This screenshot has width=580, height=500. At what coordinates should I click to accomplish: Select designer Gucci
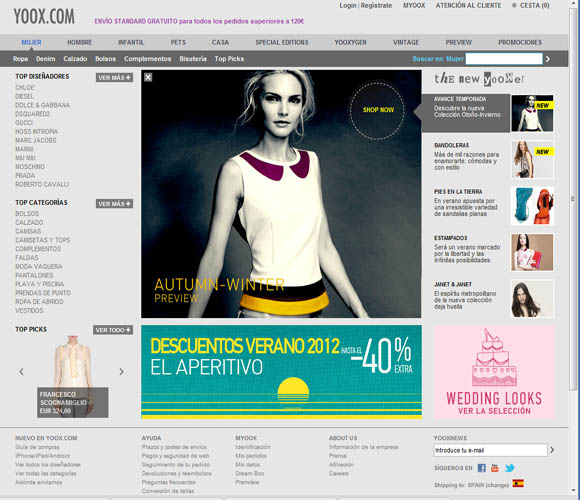pos(24,123)
